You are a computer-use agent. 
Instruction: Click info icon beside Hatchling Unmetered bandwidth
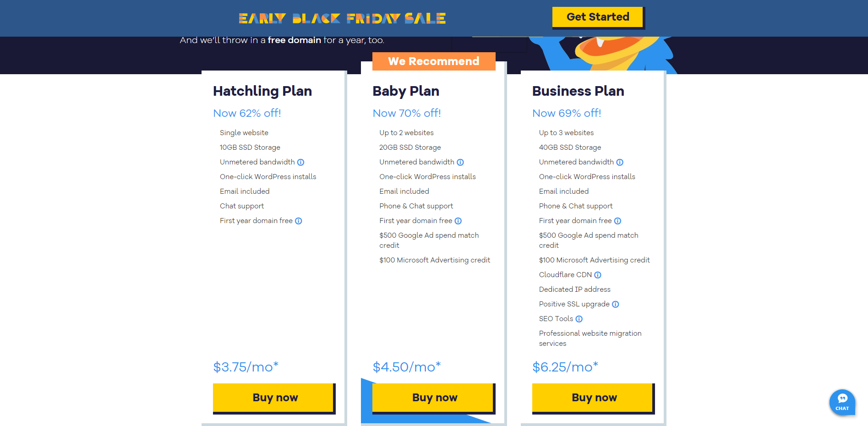click(301, 162)
